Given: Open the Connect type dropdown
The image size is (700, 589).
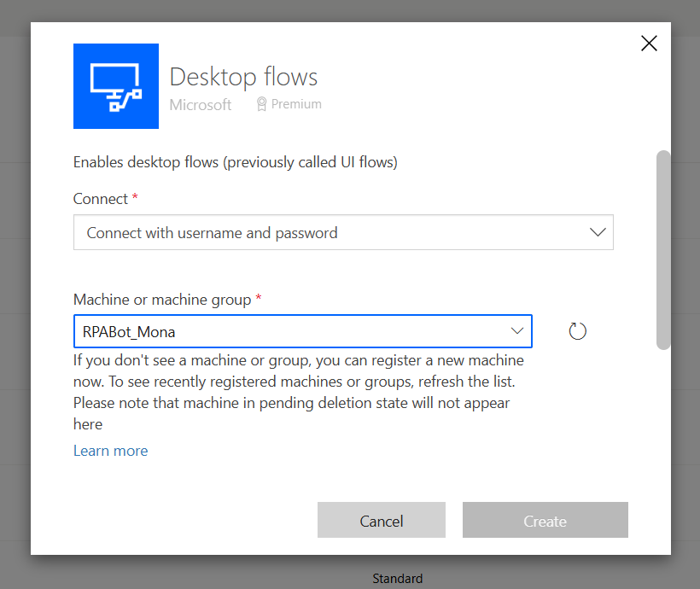Looking at the screenshot, I should coord(343,232).
